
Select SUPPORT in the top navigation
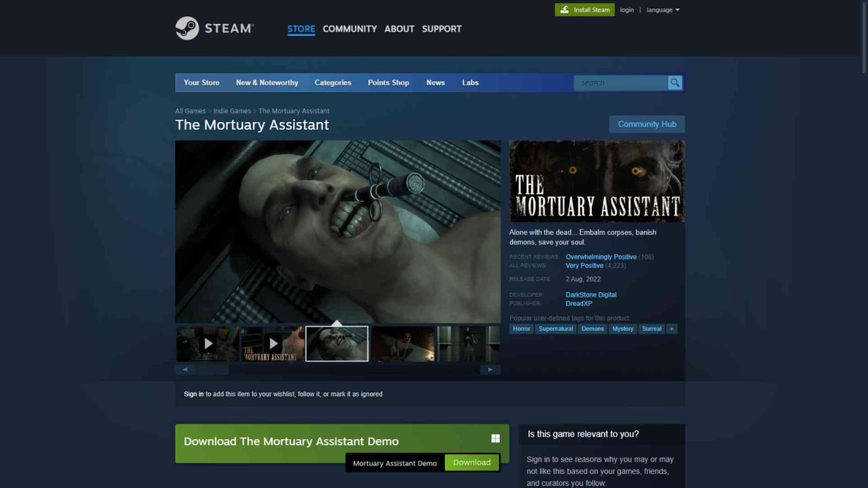pos(442,29)
